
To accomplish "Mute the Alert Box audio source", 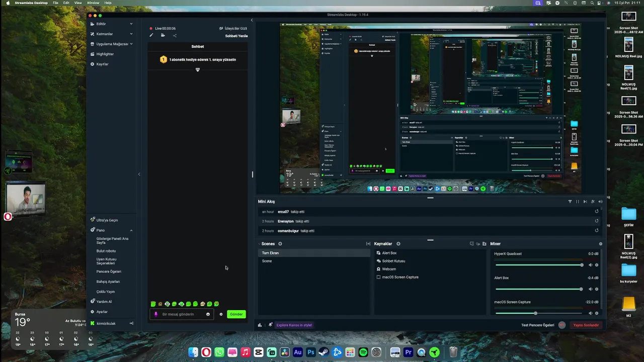I will click(591, 289).
